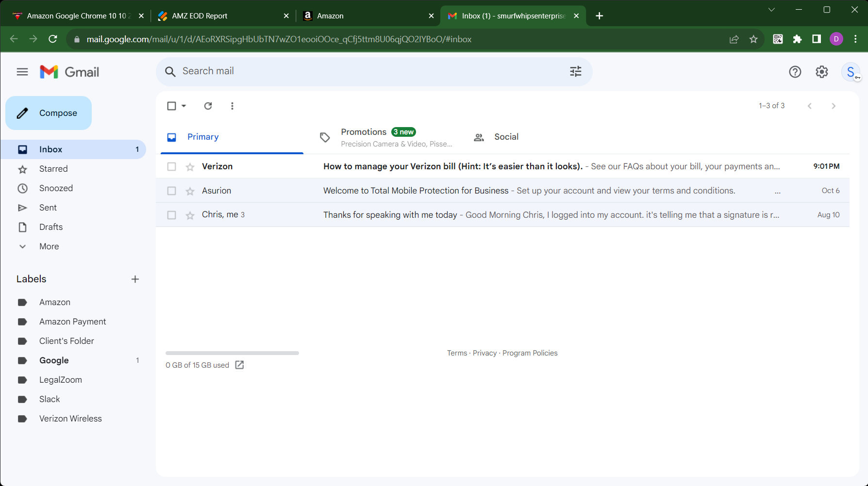This screenshot has height=486, width=868.
Task: Bookmark this tab with star icon
Action: click(x=753, y=39)
